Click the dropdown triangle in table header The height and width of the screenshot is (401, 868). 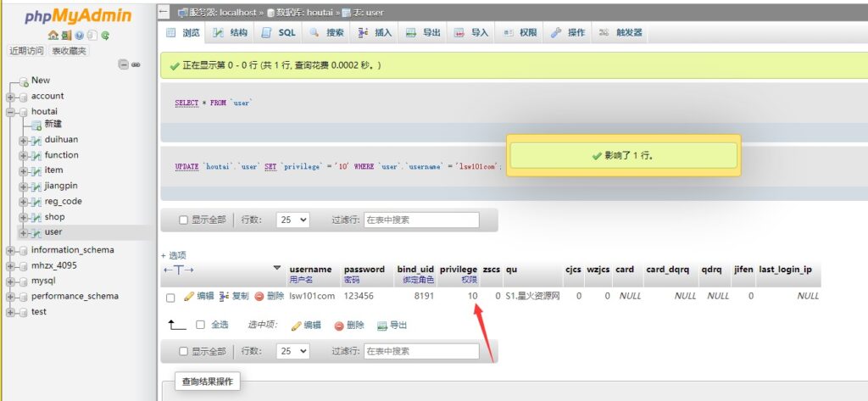pyautogui.click(x=277, y=268)
